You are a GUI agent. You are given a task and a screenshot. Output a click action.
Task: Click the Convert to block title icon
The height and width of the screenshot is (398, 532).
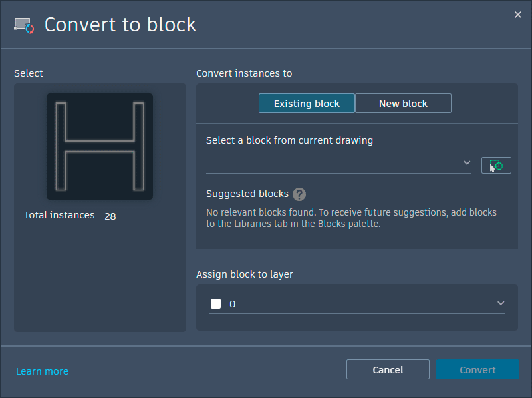pos(24,25)
